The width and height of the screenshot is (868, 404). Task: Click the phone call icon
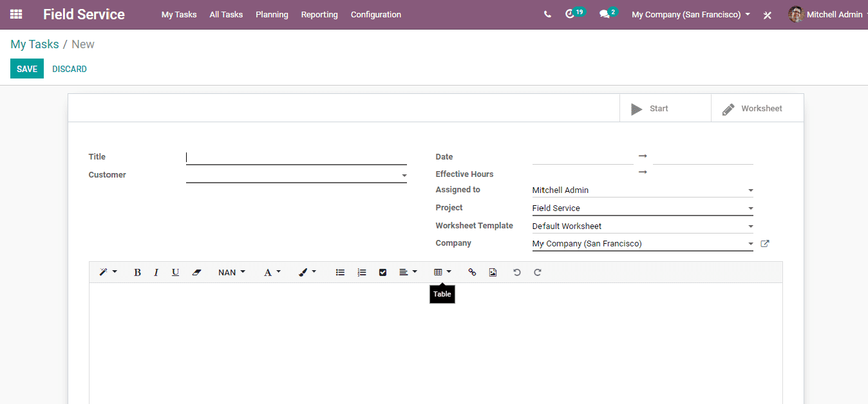547,14
